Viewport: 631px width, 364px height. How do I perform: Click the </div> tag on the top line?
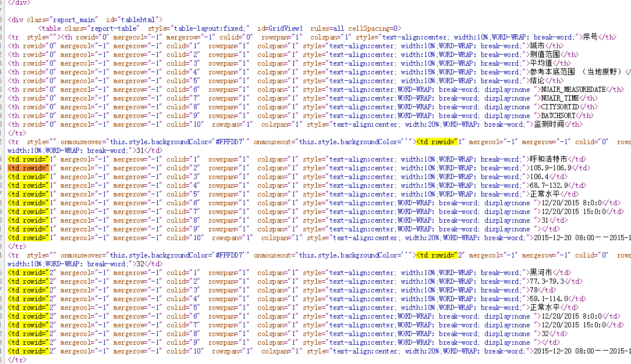pyautogui.click(x=19, y=2)
